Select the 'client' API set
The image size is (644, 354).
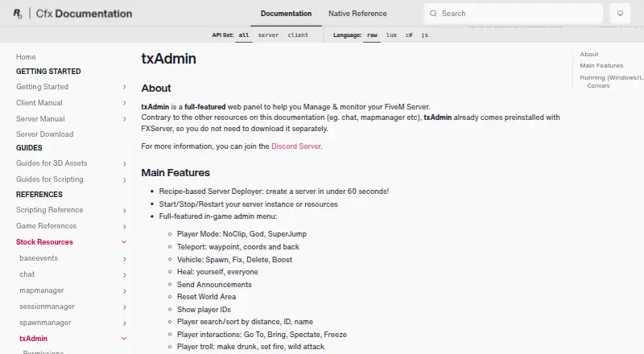point(298,35)
